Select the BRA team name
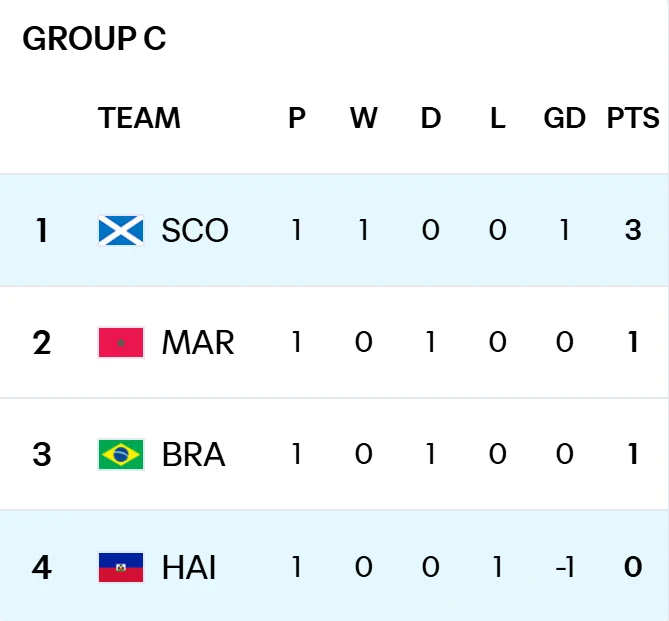Viewport: 669px width, 621px height. 193,454
